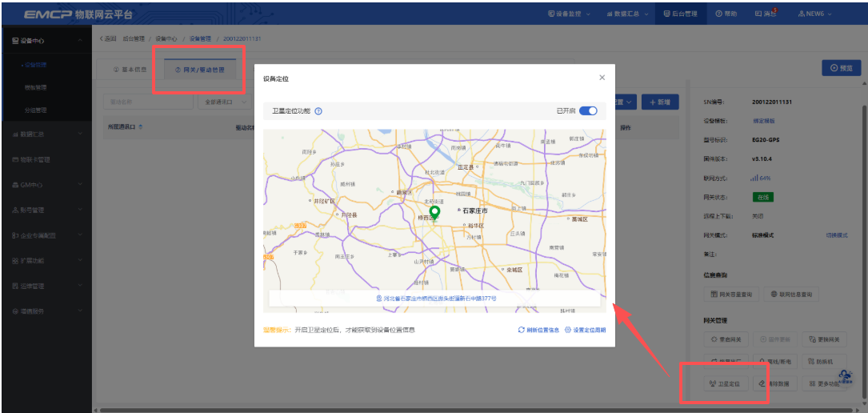Select 设备管理 in the sidebar
This screenshot has width=868, height=413.
(x=36, y=65)
